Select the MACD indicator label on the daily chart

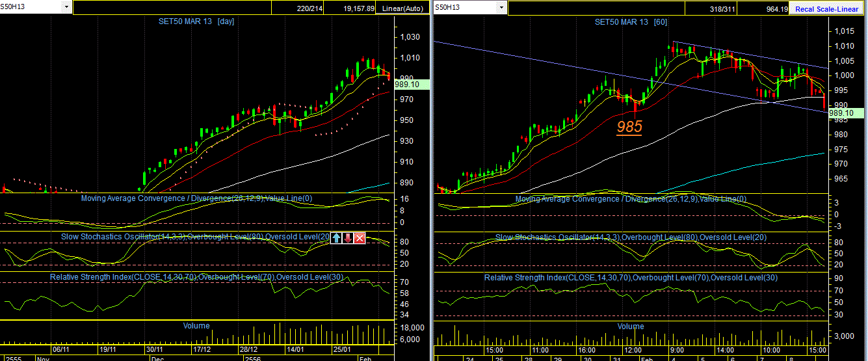click(196, 198)
